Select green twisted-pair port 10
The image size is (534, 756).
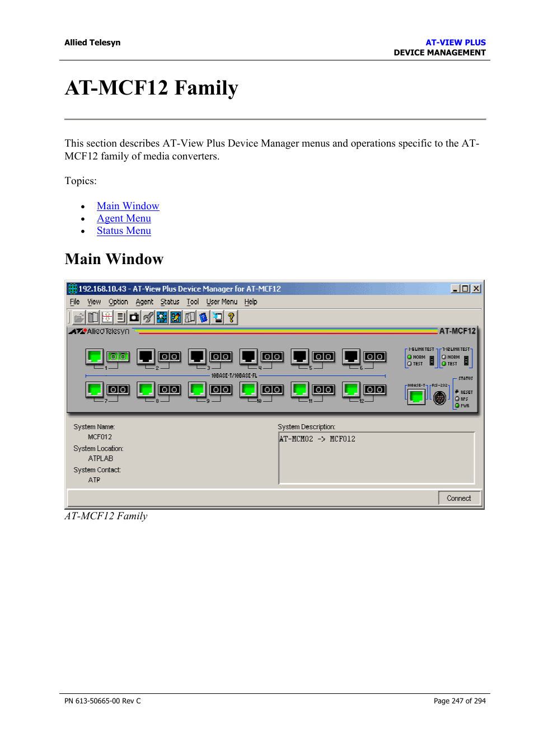tap(249, 389)
